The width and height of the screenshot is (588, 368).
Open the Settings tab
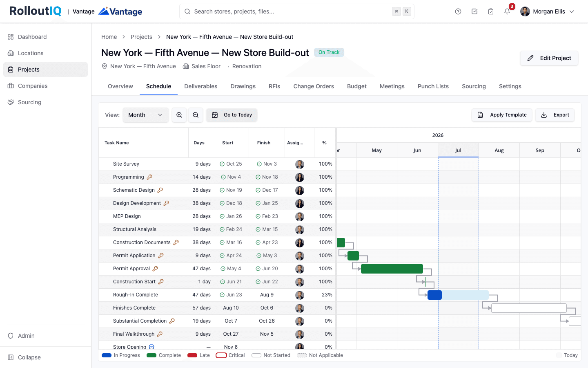(510, 86)
